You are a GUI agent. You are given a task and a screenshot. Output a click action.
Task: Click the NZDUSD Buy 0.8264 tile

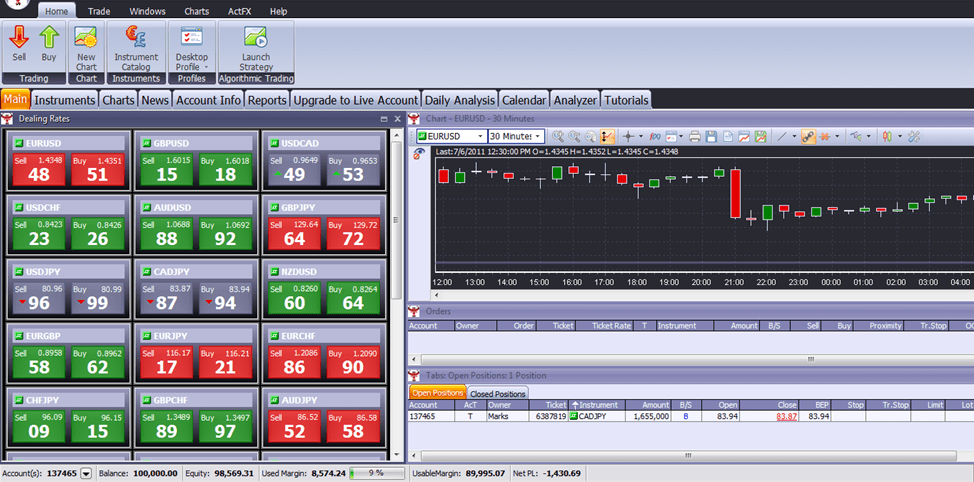(x=353, y=297)
